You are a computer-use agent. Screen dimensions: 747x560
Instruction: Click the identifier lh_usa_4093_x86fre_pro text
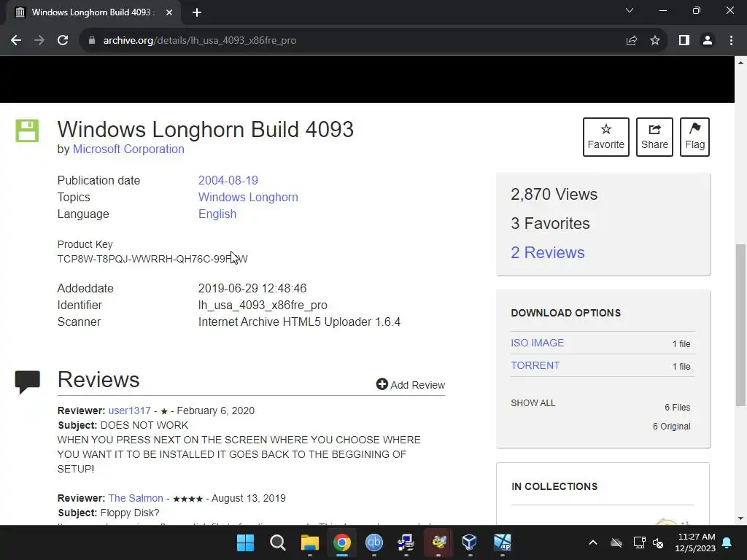tap(263, 306)
